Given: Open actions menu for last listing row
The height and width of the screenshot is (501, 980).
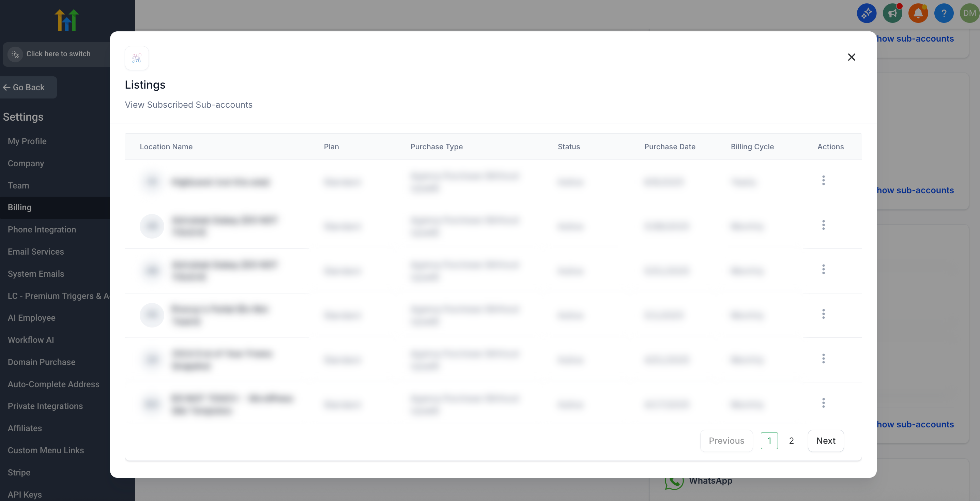Looking at the screenshot, I should [x=823, y=403].
